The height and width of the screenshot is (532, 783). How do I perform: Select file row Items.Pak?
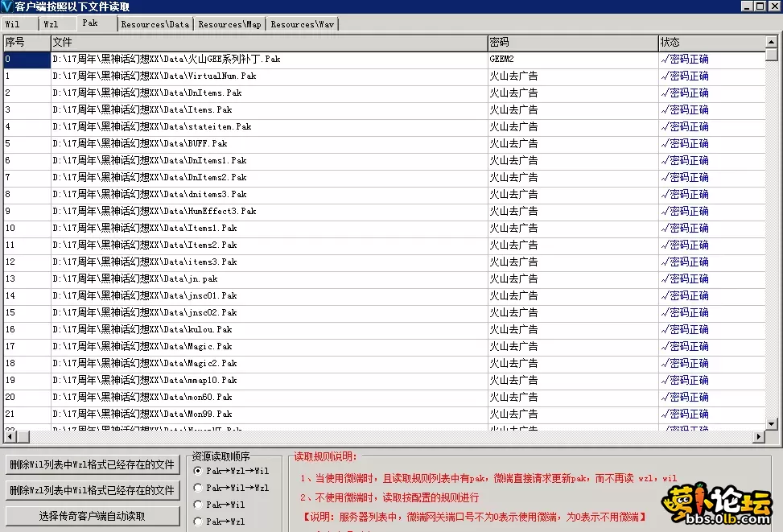[x=384, y=109]
